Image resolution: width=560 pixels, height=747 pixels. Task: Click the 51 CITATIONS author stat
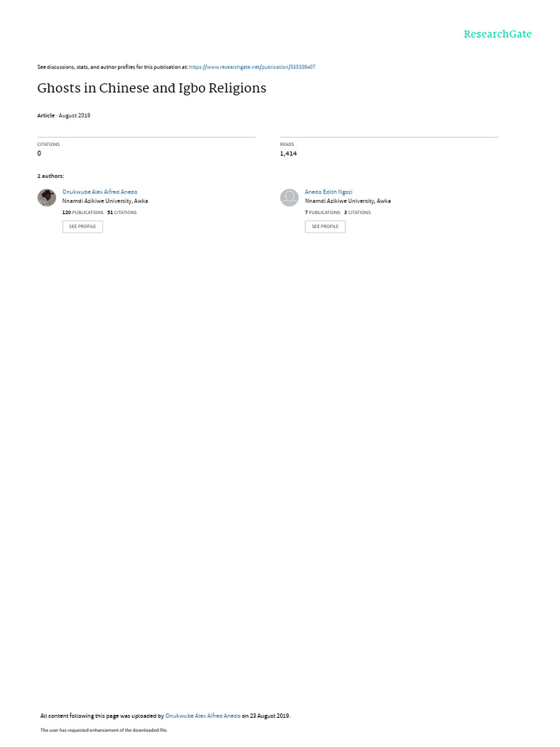click(x=122, y=212)
